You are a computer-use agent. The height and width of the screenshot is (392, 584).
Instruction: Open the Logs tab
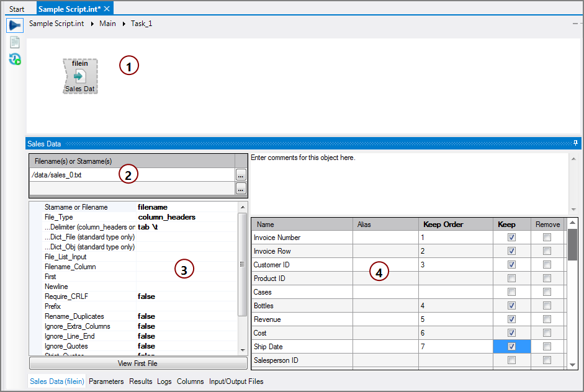point(164,381)
